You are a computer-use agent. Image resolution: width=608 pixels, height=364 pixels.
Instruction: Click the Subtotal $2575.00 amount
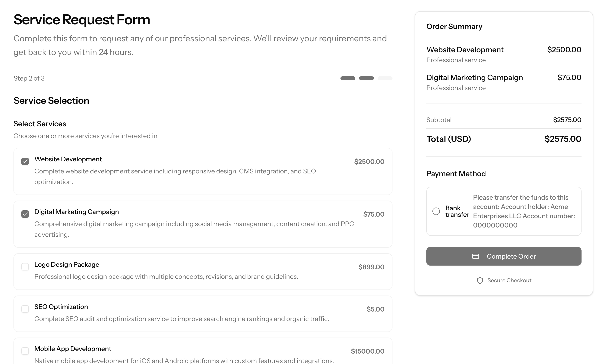pyautogui.click(x=567, y=120)
